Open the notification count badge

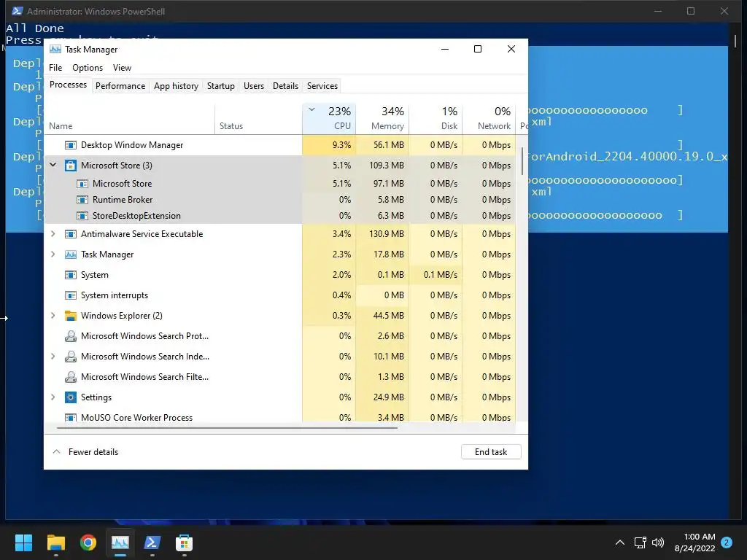(727, 542)
